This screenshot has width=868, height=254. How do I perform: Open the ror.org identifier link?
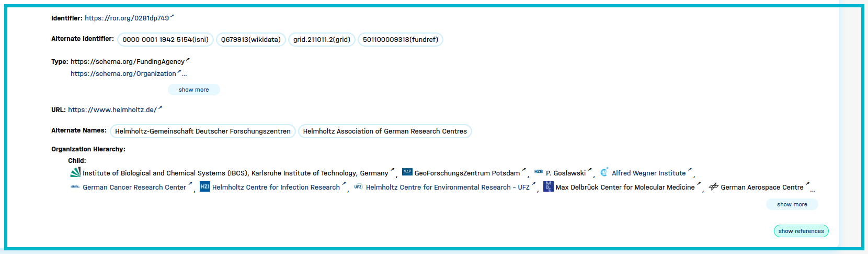pyautogui.click(x=127, y=18)
